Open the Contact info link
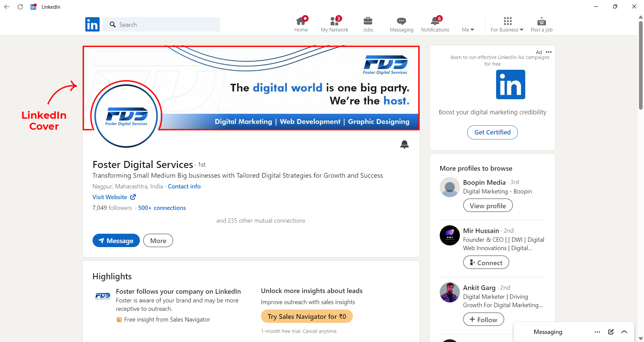 click(x=184, y=186)
